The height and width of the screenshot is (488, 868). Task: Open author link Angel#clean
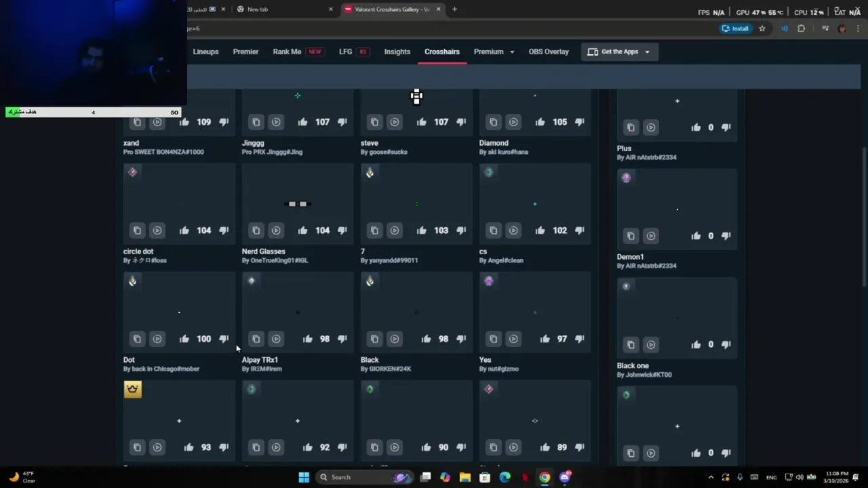click(x=501, y=260)
